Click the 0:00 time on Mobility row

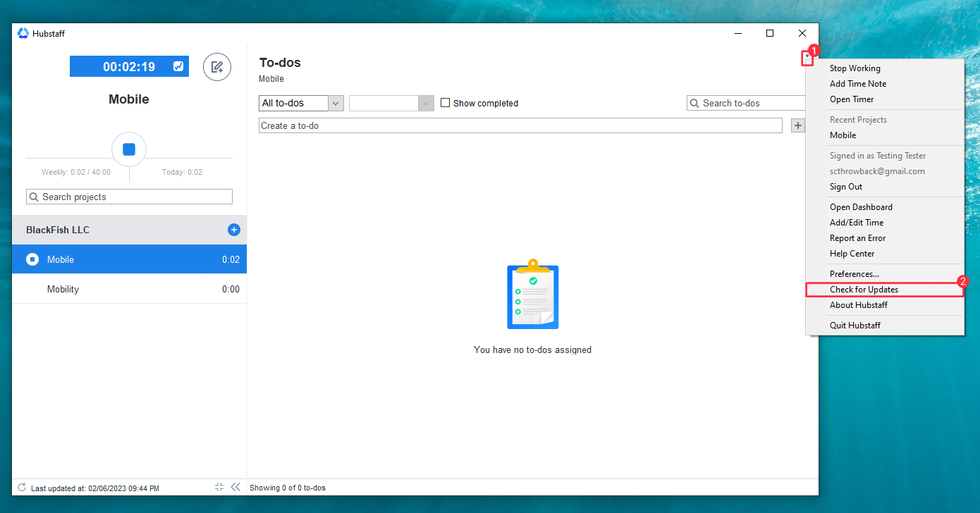tap(231, 289)
